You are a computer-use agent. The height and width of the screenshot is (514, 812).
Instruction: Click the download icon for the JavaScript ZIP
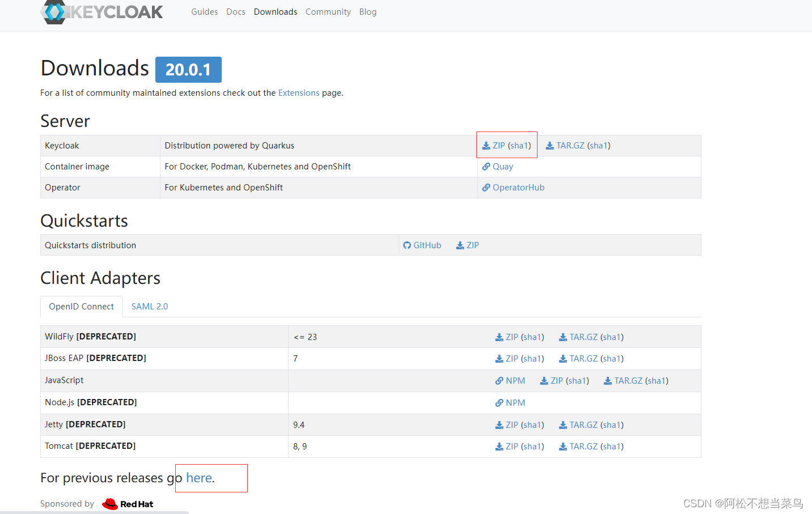544,381
